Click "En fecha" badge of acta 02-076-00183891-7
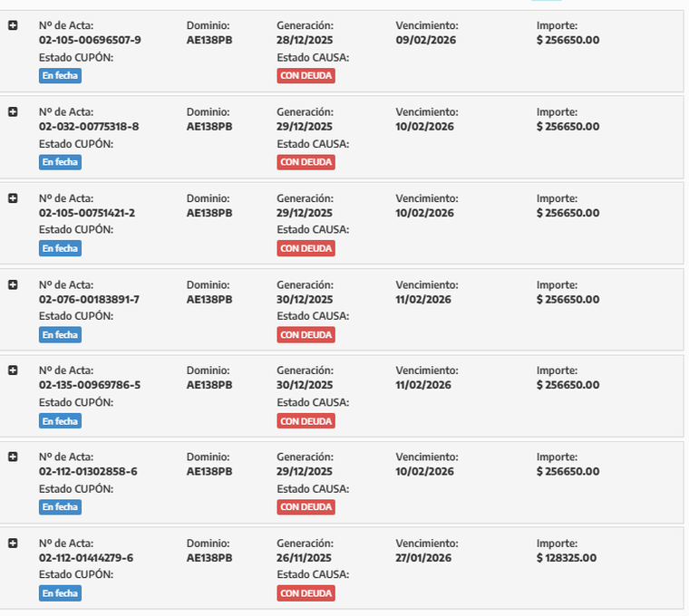Screen dimensions: 689x616 point(60,335)
